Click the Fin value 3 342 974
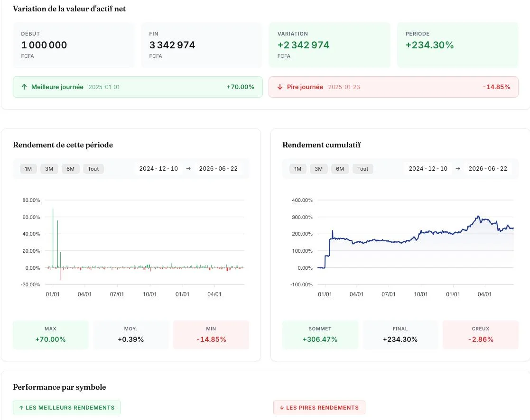The height and width of the screenshot is (420, 530). [x=172, y=45]
